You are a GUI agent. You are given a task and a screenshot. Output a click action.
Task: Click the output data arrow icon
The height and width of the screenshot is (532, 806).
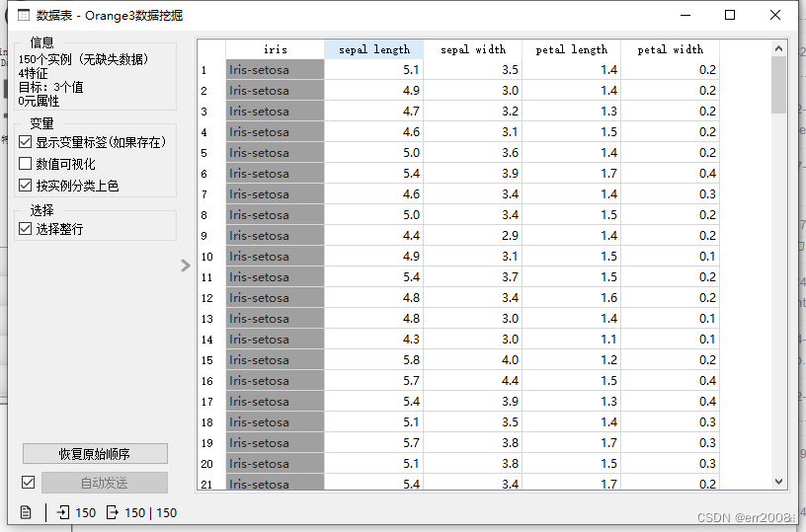click(x=112, y=512)
